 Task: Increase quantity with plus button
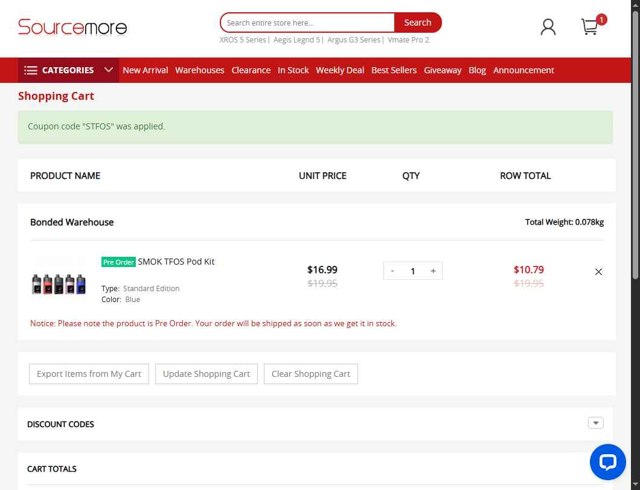(433, 271)
